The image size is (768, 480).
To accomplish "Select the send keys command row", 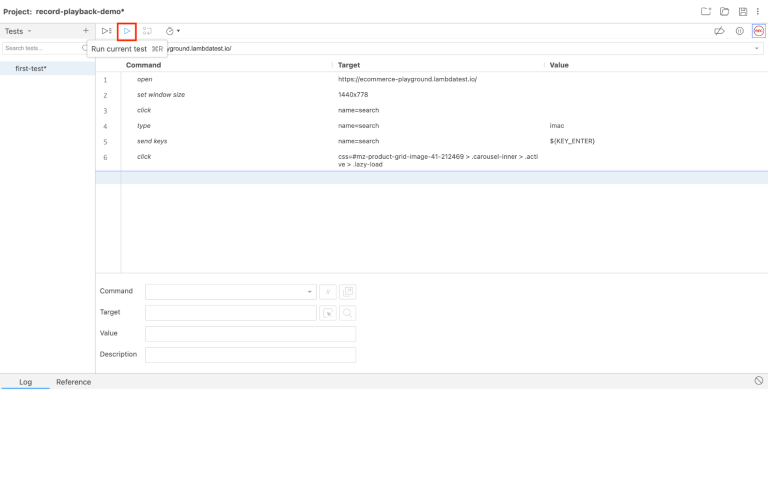I will point(432,141).
